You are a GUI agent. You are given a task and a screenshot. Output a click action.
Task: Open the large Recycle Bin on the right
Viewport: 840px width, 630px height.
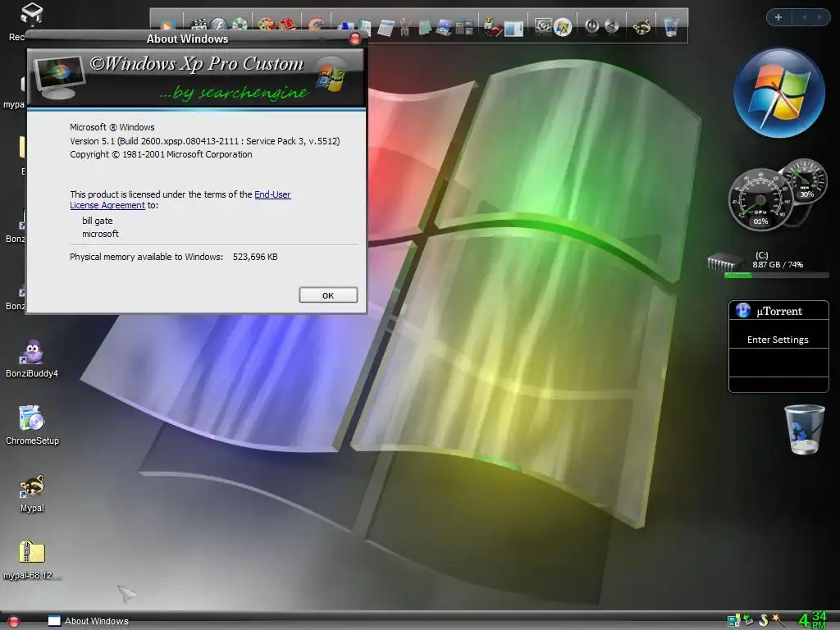coord(804,430)
